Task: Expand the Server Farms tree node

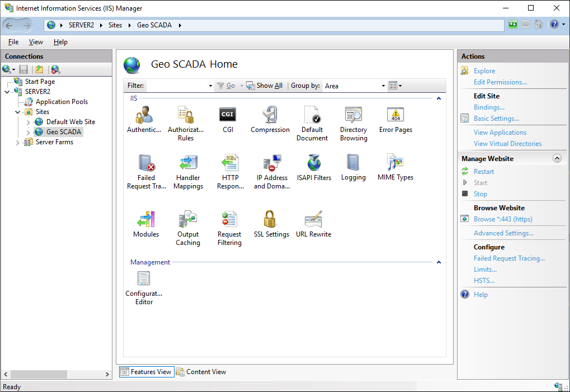Action: pos(18,143)
